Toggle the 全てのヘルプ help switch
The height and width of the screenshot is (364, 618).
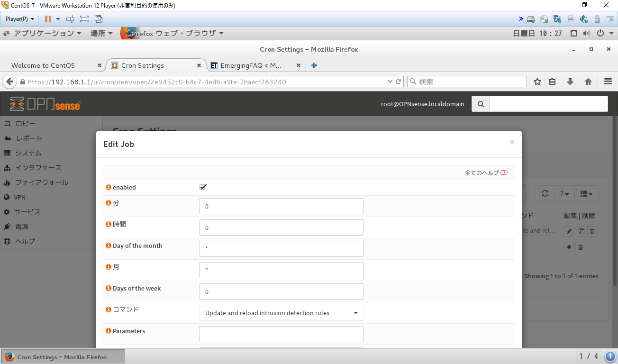(x=504, y=173)
